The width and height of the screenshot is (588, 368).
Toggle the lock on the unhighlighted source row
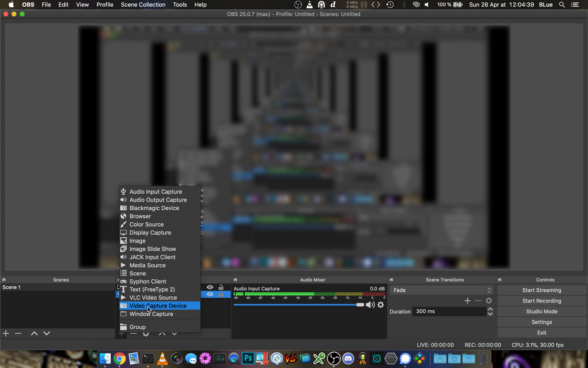[x=221, y=287]
